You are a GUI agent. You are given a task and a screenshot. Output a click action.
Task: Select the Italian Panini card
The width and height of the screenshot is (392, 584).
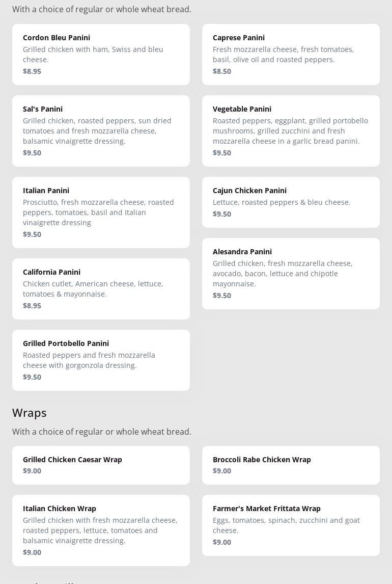(101, 212)
